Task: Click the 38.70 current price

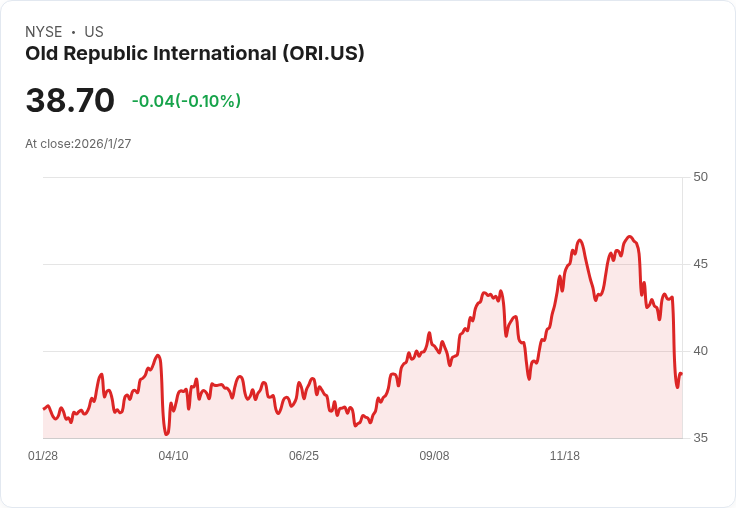Action: click(70, 101)
